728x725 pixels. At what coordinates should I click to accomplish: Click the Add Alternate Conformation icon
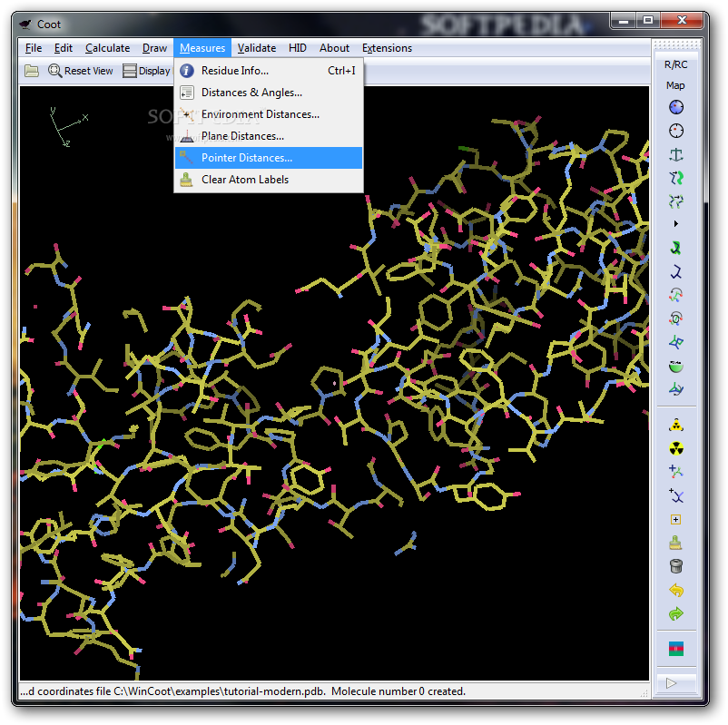[676, 495]
